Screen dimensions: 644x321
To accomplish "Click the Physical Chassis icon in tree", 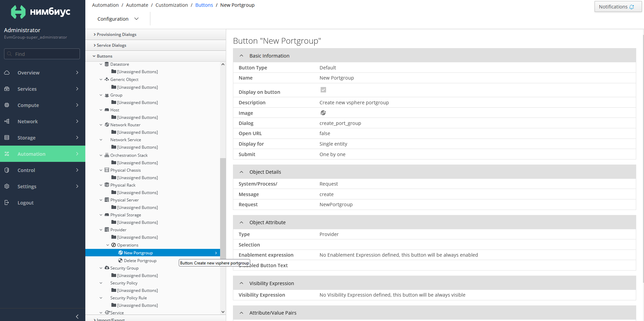I will click(x=107, y=170).
